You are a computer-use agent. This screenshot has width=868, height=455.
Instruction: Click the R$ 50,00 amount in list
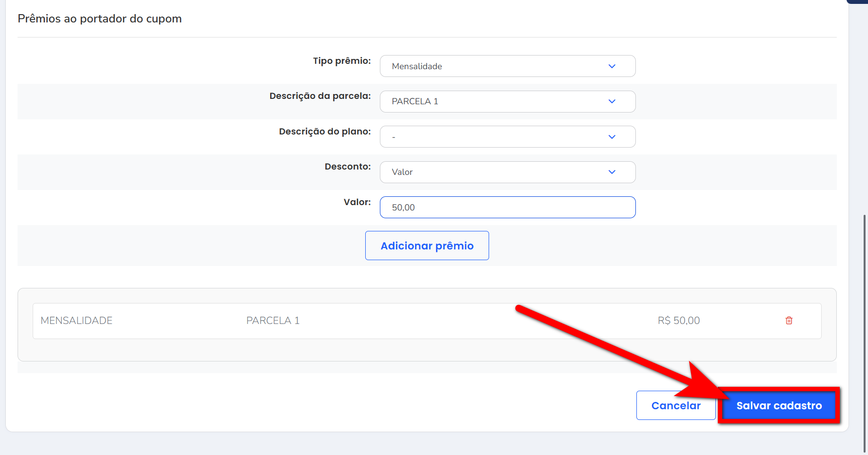[x=678, y=321]
